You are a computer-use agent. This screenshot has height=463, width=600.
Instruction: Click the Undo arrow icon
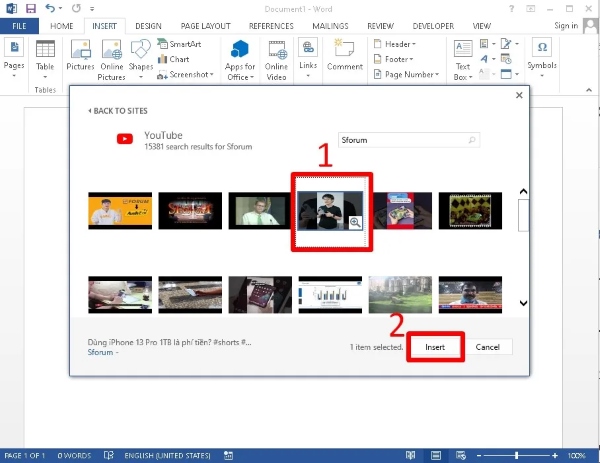pyautogui.click(x=50, y=8)
